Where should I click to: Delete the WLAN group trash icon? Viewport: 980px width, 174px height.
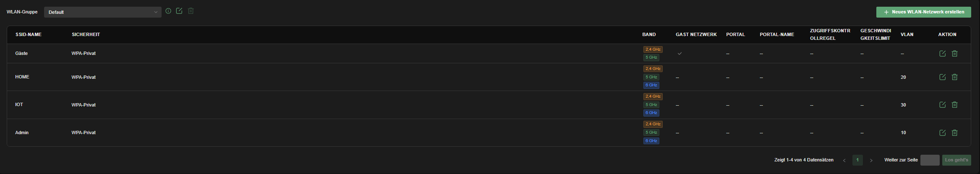(x=191, y=11)
